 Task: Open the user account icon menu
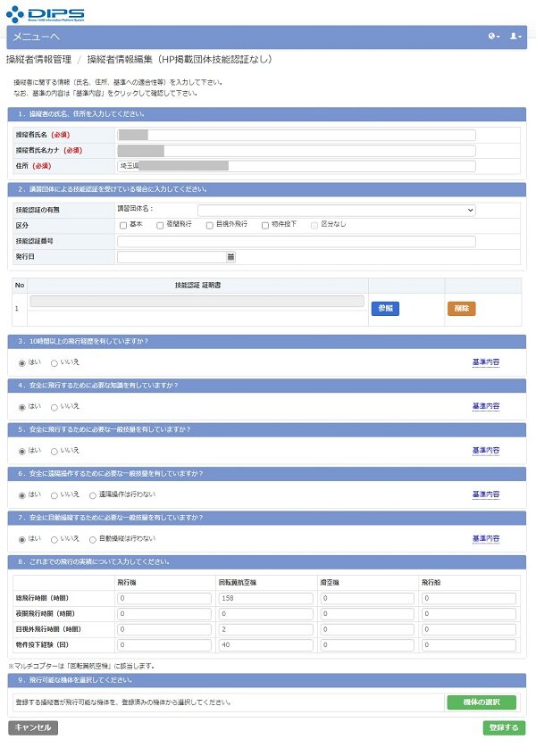click(515, 37)
